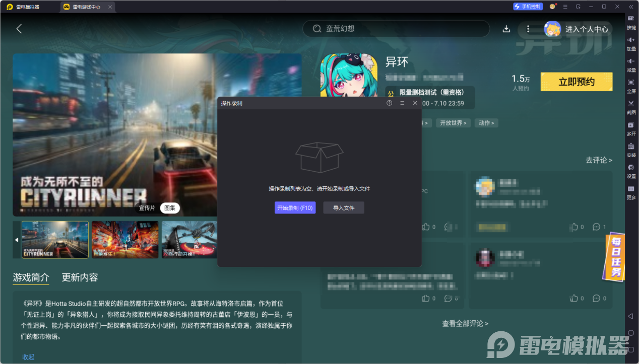The image size is (639, 364).
Task: Select the second fiery explosion thumbnail
Action: click(x=125, y=240)
